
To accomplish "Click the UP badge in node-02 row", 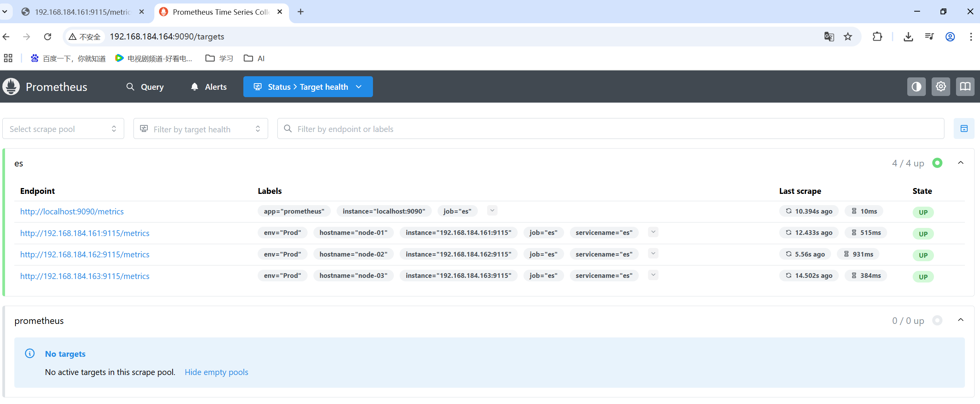I will 923,255.
